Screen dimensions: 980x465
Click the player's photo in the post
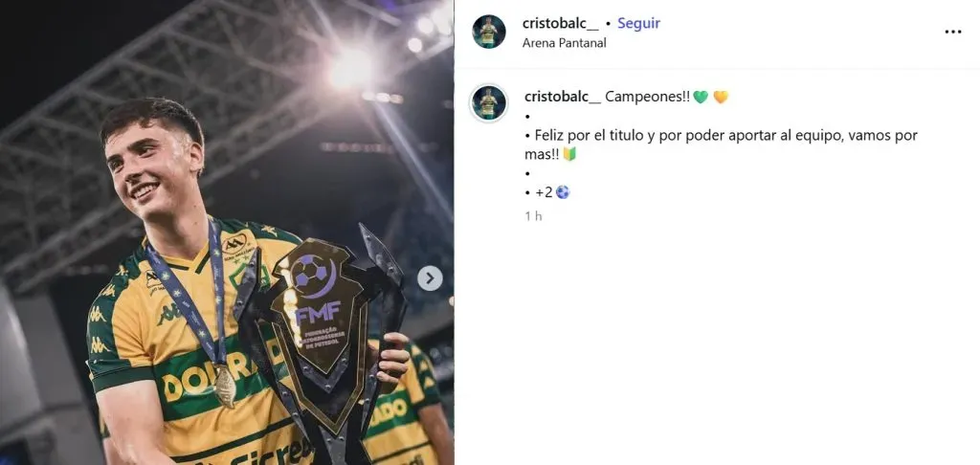coord(227,232)
